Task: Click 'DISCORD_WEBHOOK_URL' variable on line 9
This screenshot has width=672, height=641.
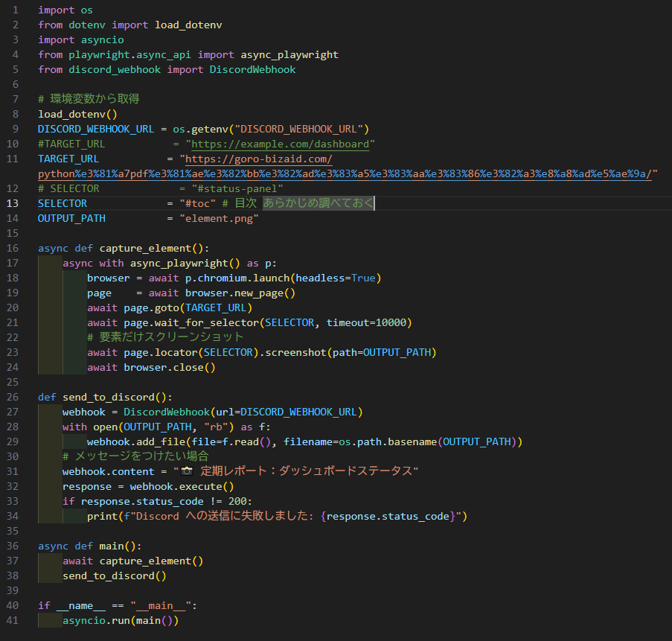Action: click(x=95, y=129)
